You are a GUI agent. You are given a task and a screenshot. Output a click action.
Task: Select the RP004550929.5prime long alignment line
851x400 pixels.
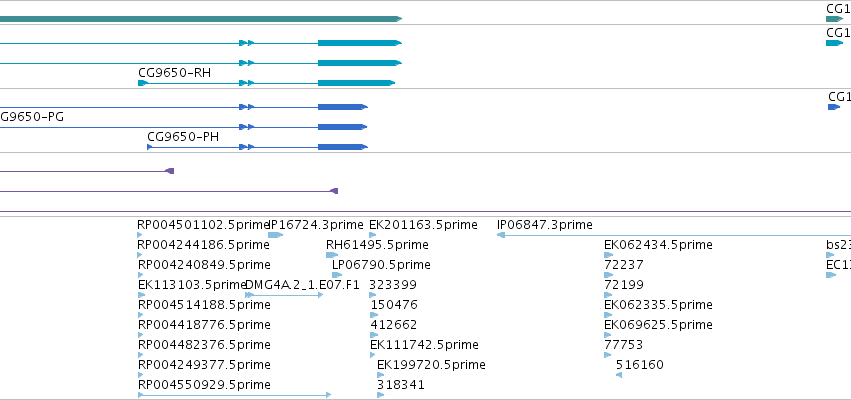234,395
